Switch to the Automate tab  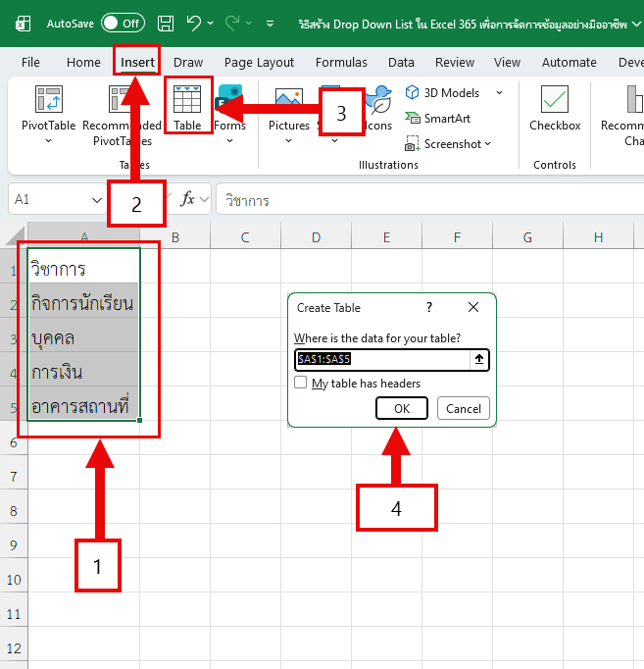point(569,63)
